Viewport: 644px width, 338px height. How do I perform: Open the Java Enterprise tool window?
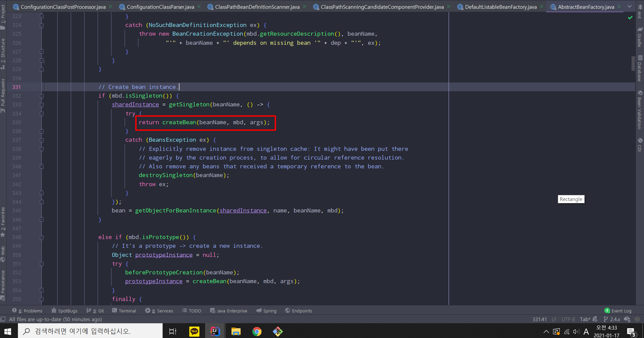click(x=229, y=311)
